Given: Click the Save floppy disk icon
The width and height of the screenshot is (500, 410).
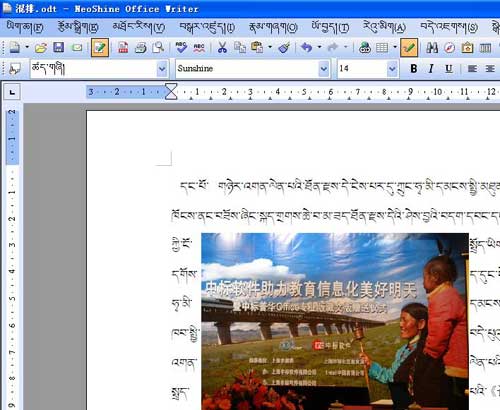Looking at the screenshot, I should click(x=59, y=47).
